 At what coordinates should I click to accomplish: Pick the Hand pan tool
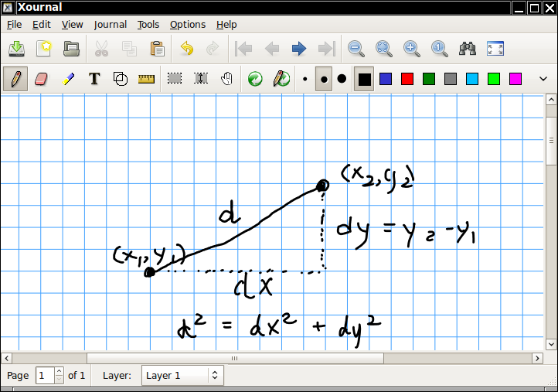[x=226, y=79]
